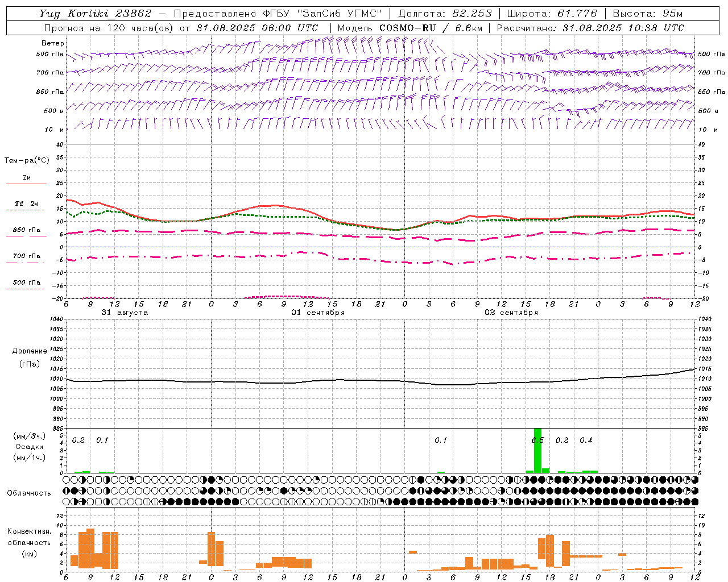Click the Давление pressure axis title
Image resolution: width=728 pixels, height=582 pixels.
point(30,351)
